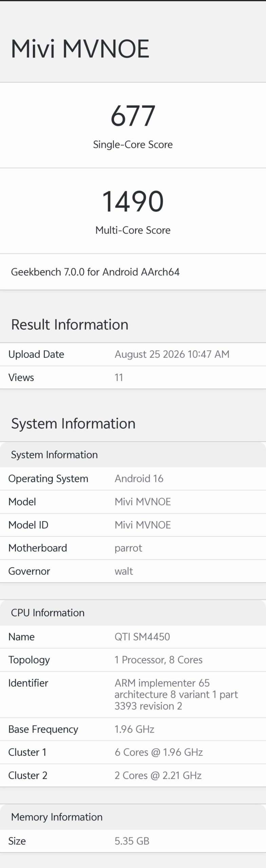Image resolution: width=266 pixels, height=868 pixels.
Task: Click the CPU Name row label
Action: (x=21, y=637)
